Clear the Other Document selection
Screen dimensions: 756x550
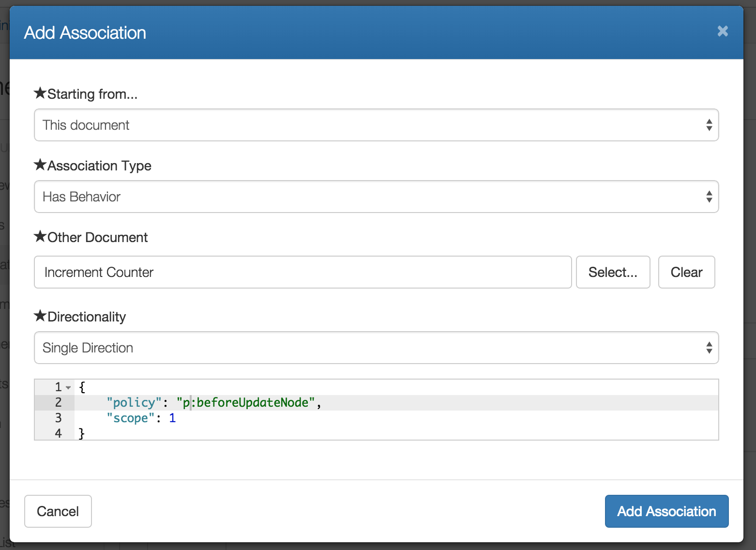686,272
